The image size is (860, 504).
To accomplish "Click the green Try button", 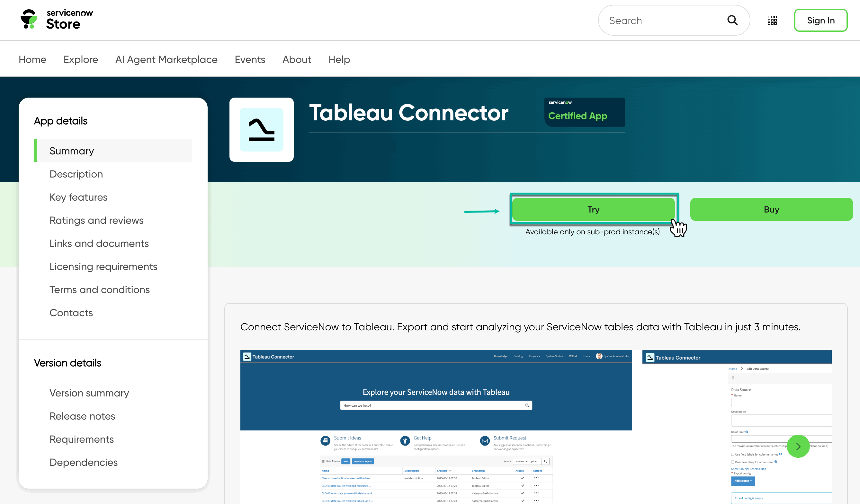I will (x=593, y=209).
